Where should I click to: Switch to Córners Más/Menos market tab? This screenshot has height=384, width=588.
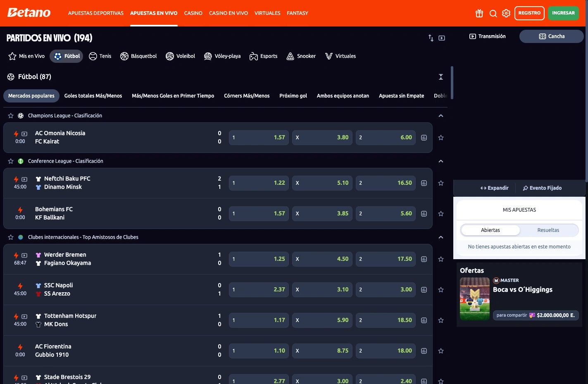(x=247, y=96)
